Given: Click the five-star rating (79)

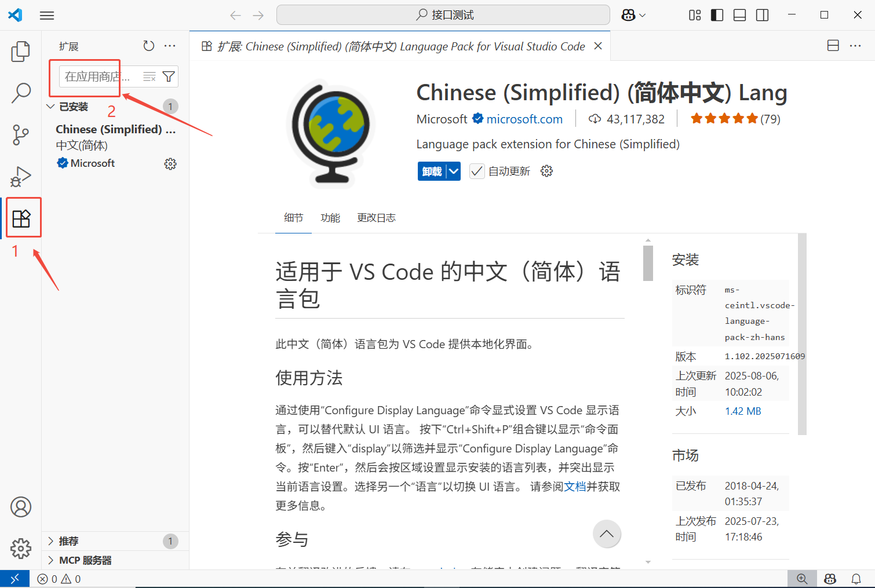Looking at the screenshot, I should coord(735,119).
